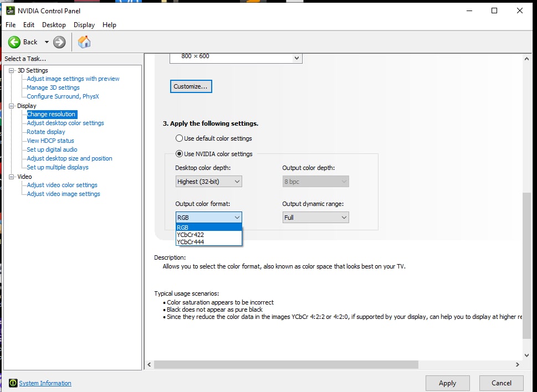537x392 pixels.
Task: Choose YCbCr422 in the color format list
Action: point(208,235)
